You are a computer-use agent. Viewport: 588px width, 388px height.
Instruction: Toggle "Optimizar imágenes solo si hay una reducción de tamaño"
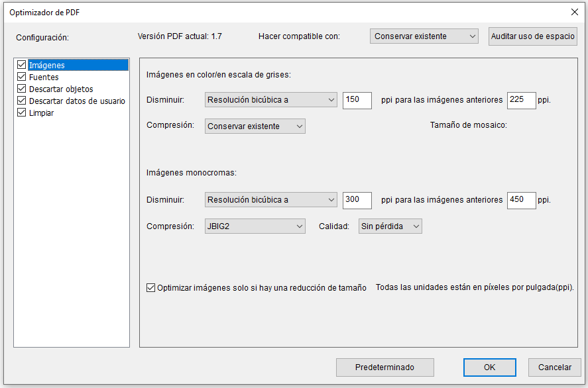(150, 288)
